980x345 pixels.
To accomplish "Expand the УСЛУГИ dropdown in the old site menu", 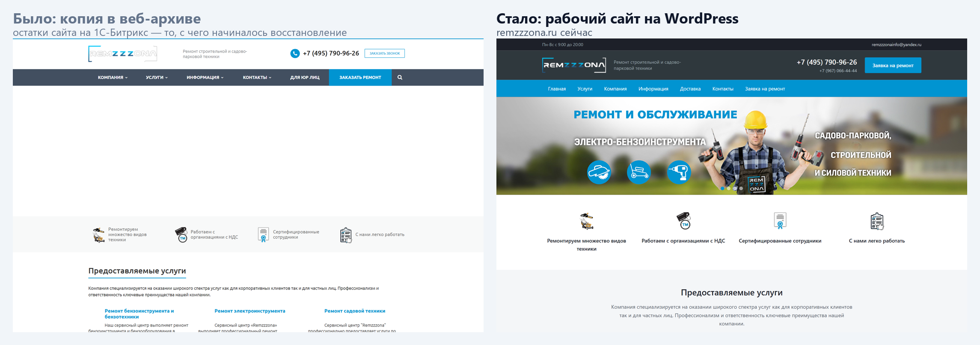I will click(x=157, y=77).
